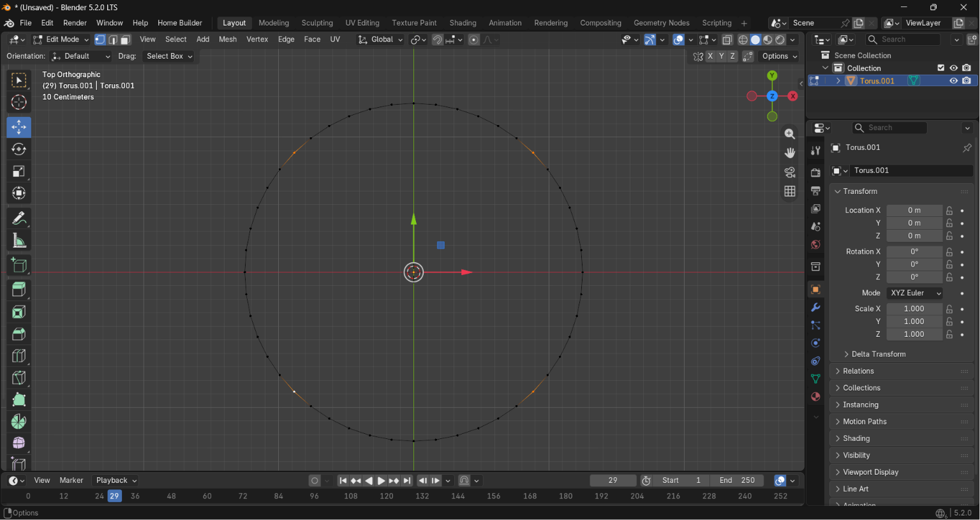Hide Torus.001 with its eye icon
Viewport: 980px width, 520px height.
(954, 81)
